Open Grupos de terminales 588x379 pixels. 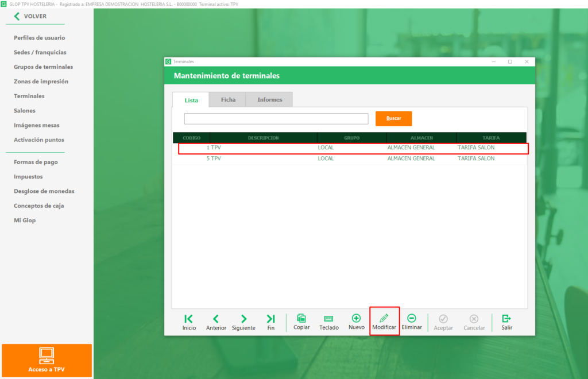tap(44, 67)
